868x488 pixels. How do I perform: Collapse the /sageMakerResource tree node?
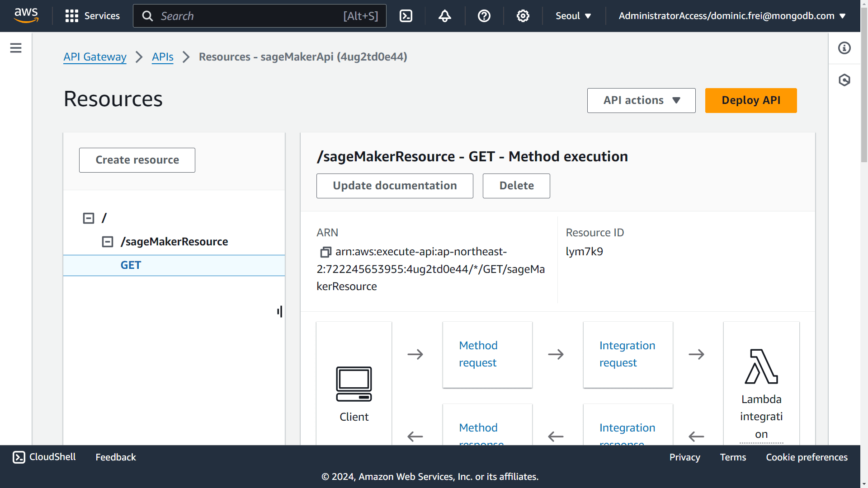point(108,242)
